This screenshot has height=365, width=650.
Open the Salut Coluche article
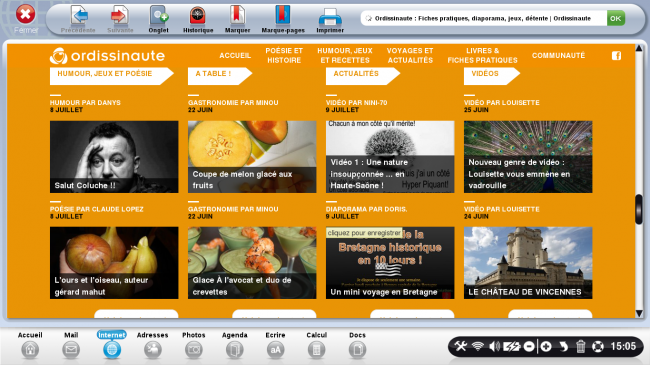click(x=114, y=157)
